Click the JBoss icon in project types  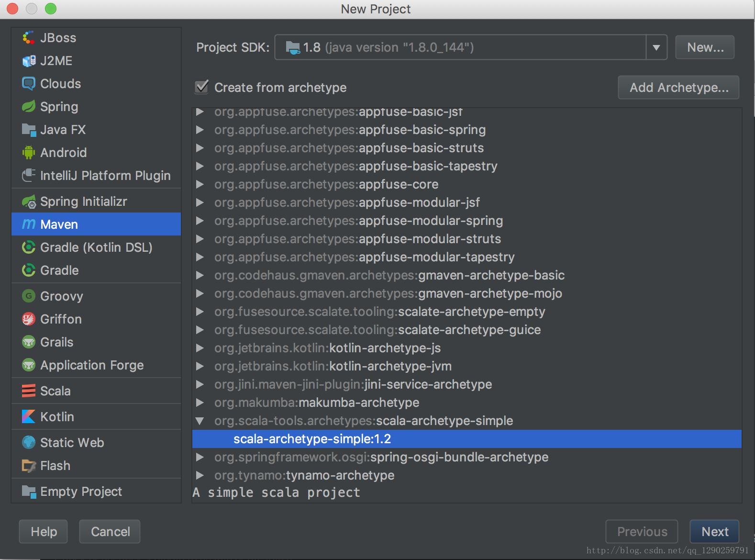(29, 38)
